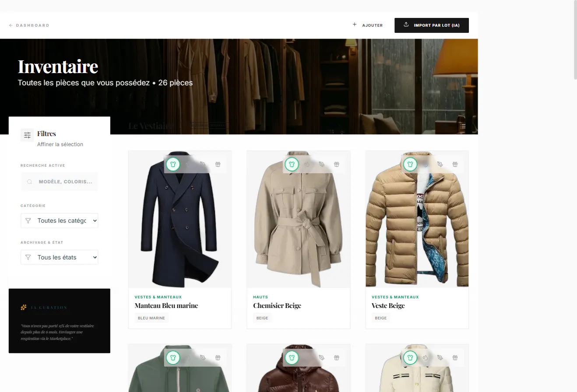Viewport: 577px width, 392px height.
Task: Click the gift icon on the cream jacket card
Action: click(x=455, y=357)
